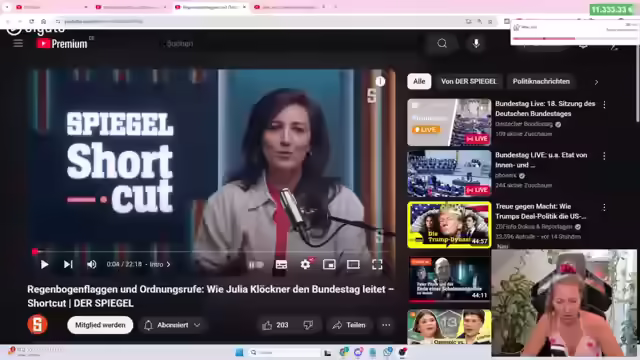Expand the Intro chapter chevron
This screenshot has height=360, width=640.
click(x=168, y=264)
